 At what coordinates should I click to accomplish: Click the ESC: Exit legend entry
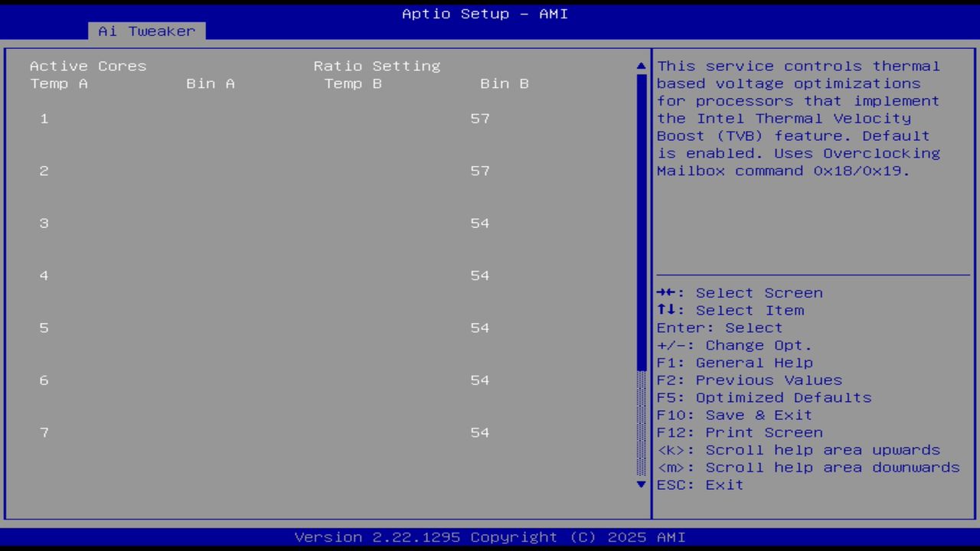click(700, 484)
